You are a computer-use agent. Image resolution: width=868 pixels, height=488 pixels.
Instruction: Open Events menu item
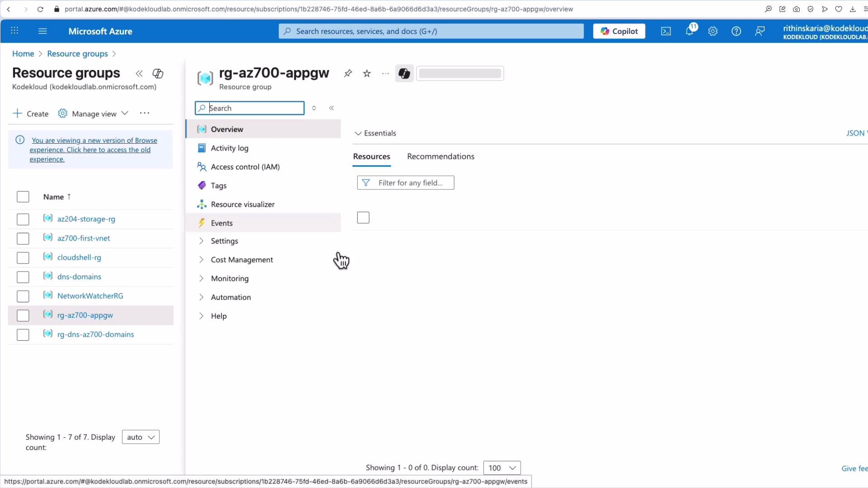(x=263, y=223)
